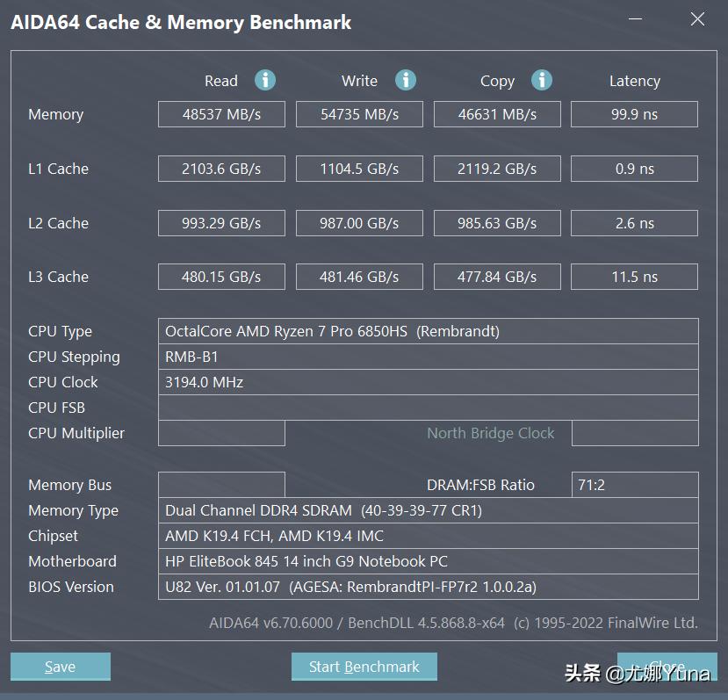Select L3 Cache latency 11.5 ns
Screen dimensions: 728x700
634,277
